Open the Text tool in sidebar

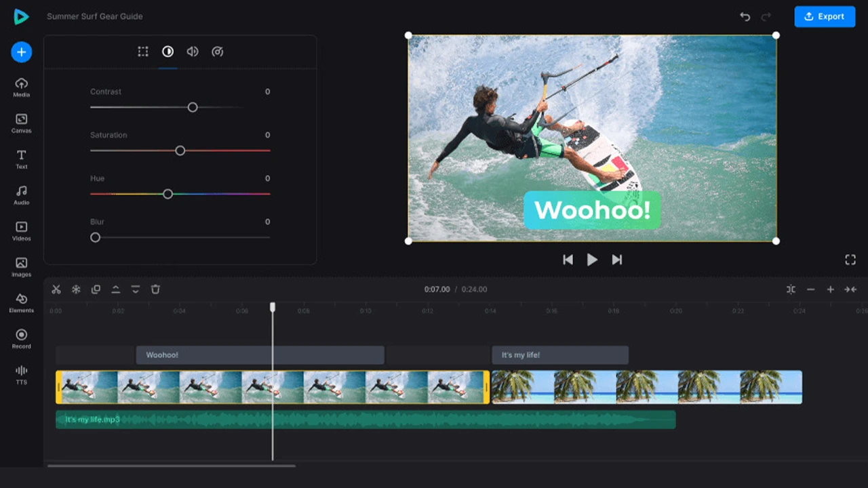click(21, 159)
